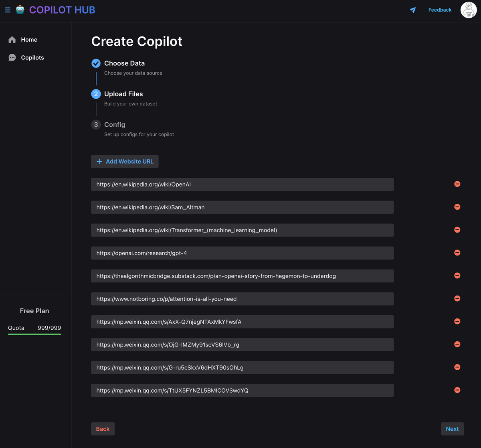Open the Feedback link
481x448 pixels.
[x=440, y=10]
